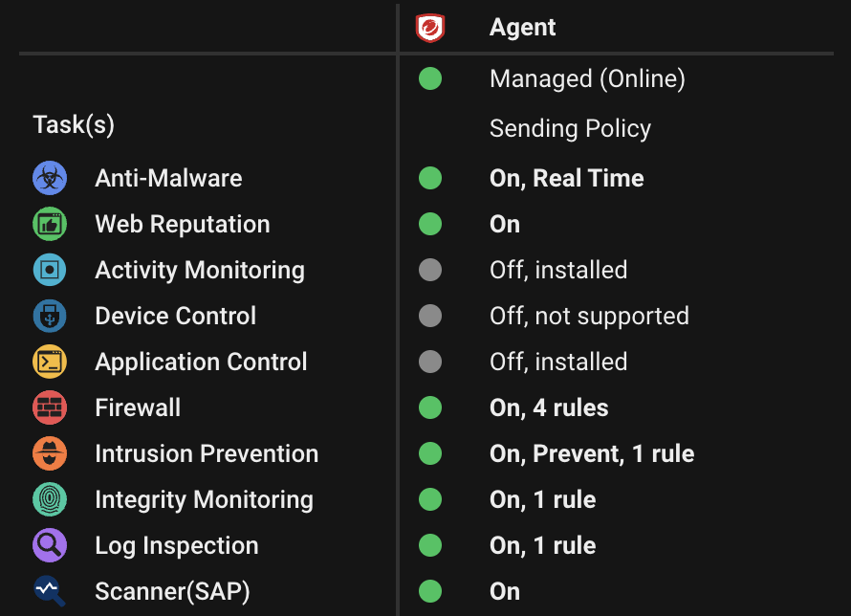The width and height of the screenshot is (851, 616).
Task: Select the Activity Monitoring camera icon
Action: 50,270
